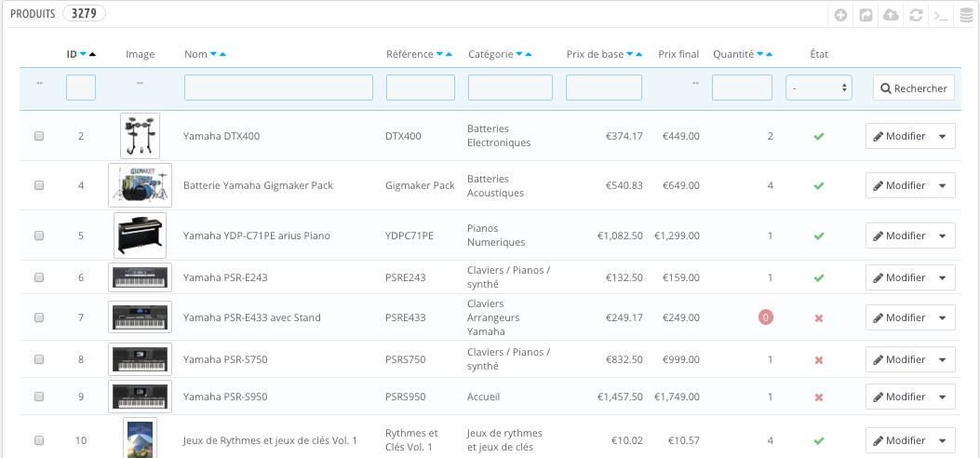Click the ID filter input field

click(81, 88)
